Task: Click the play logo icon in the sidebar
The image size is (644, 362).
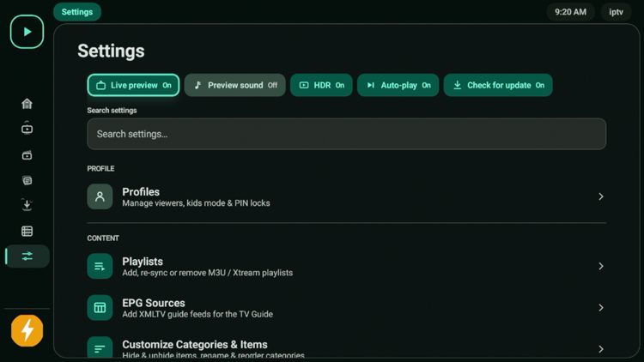Action: tap(27, 32)
